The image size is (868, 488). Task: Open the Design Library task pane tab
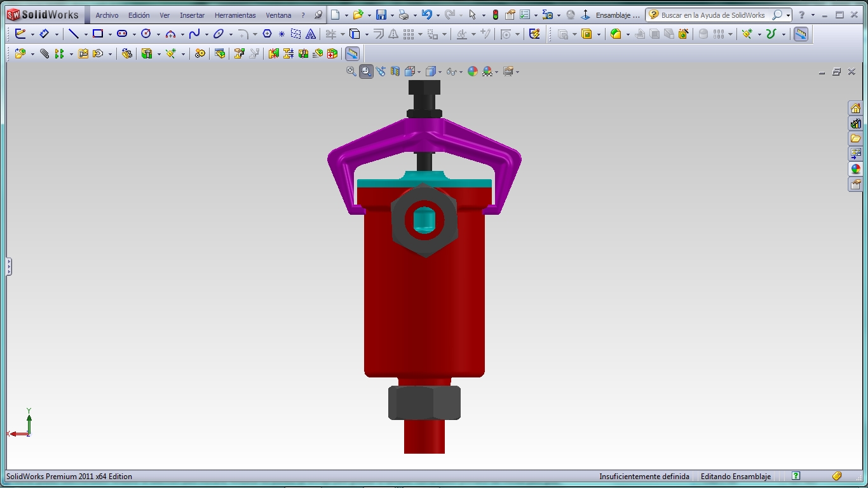856,123
